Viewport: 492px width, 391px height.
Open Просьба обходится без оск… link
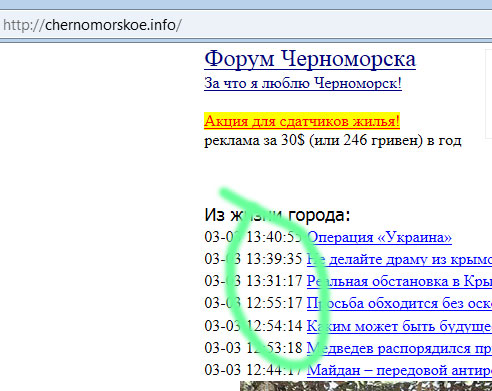(399, 303)
